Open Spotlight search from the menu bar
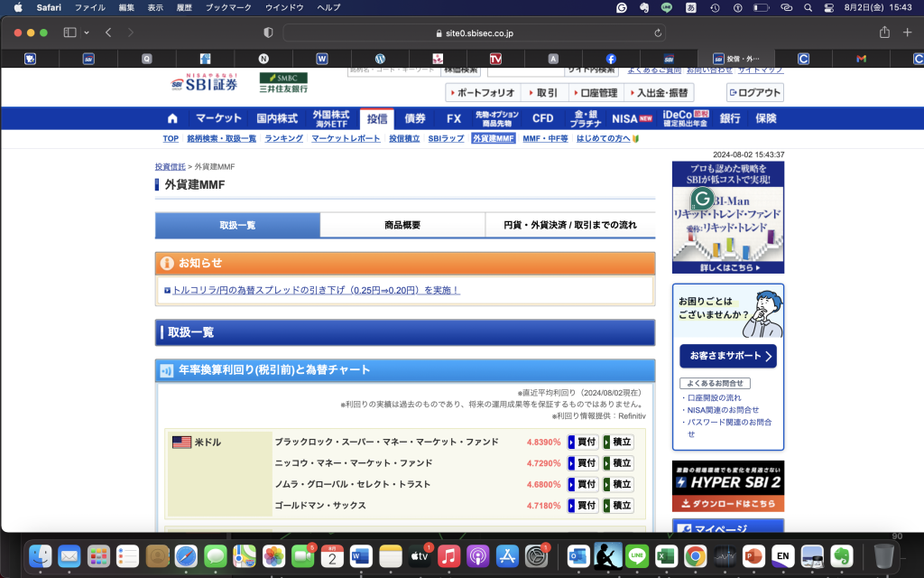The image size is (924, 578). pos(806,7)
